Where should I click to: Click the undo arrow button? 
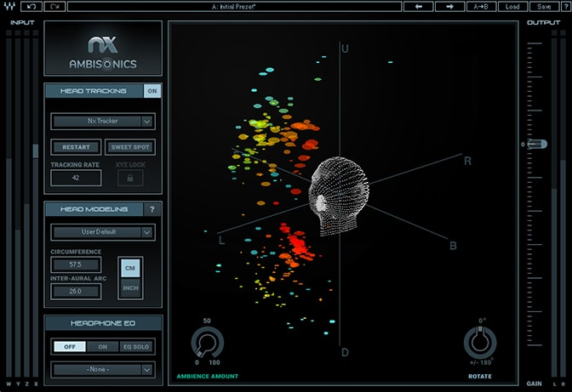[x=31, y=6]
